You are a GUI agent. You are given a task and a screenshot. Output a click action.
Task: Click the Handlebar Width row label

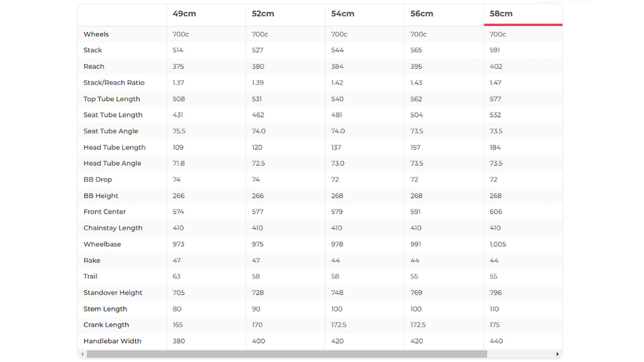(x=112, y=341)
